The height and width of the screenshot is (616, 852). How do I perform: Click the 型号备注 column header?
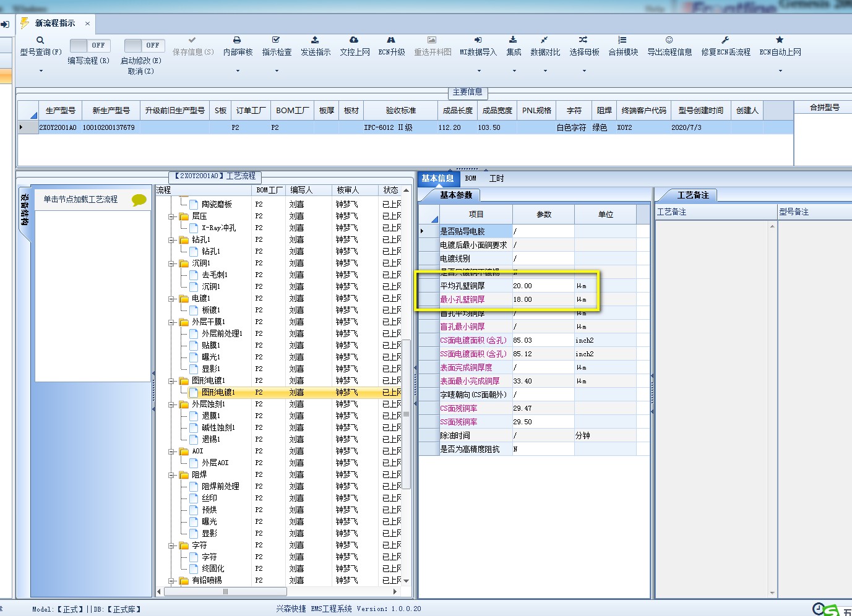814,212
